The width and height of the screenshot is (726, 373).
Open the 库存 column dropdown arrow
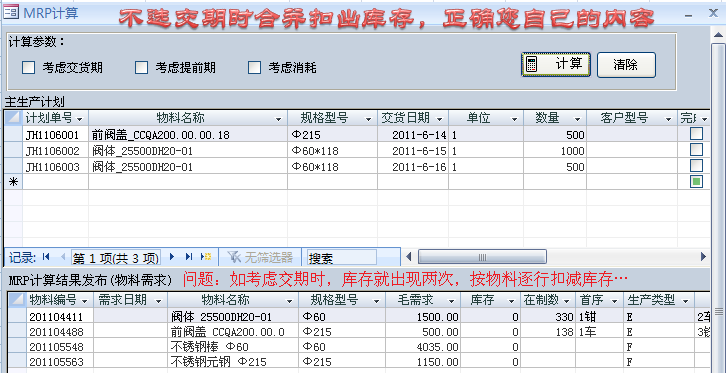pyautogui.click(x=511, y=301)
